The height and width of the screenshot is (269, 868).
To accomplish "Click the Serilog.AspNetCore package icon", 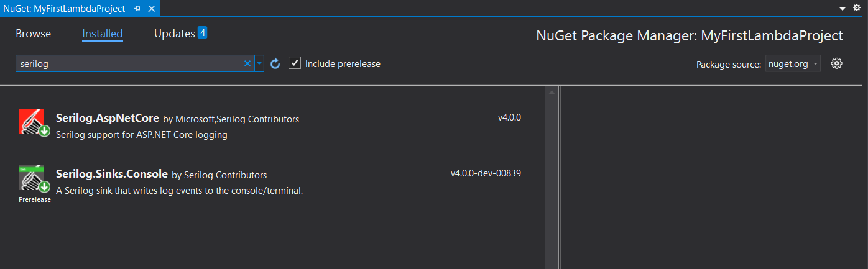I will pos(34,122).
